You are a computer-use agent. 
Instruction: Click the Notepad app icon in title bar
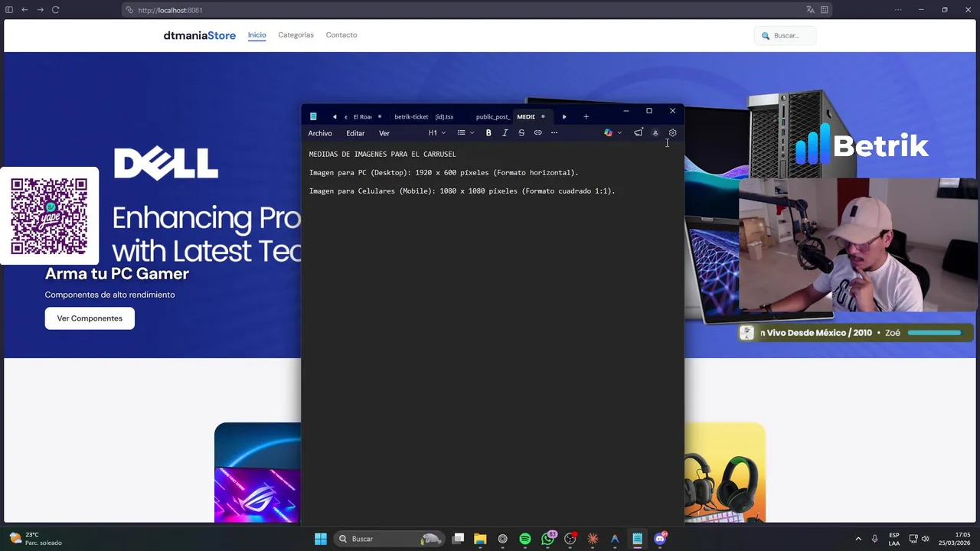point(313,117)
